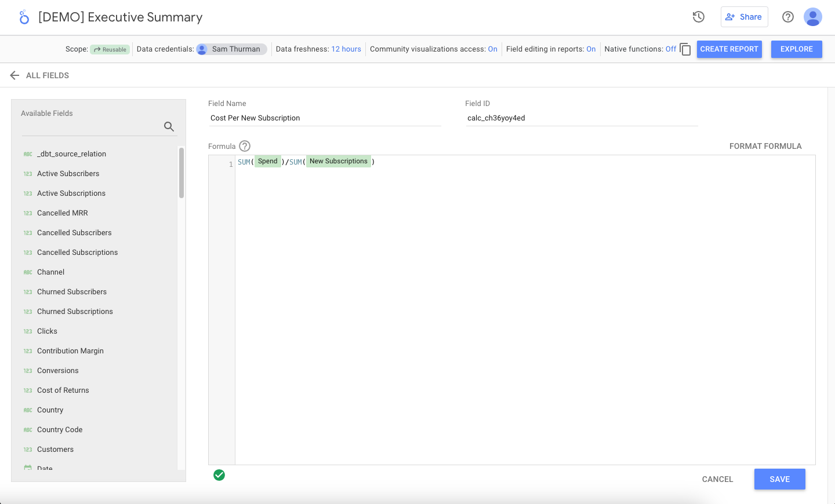The image size is (835, 504).
Task: Toggle native functions Off
Action: pos(671,49)
